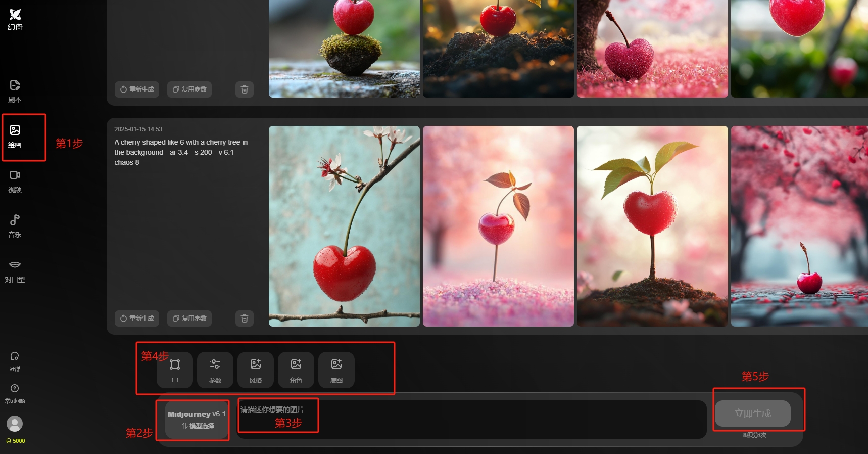Select the 绘画 (painting) sidebar tab
Image resolution: width=868 pixels, height=454 pixels.
click(x=15, y=136)
